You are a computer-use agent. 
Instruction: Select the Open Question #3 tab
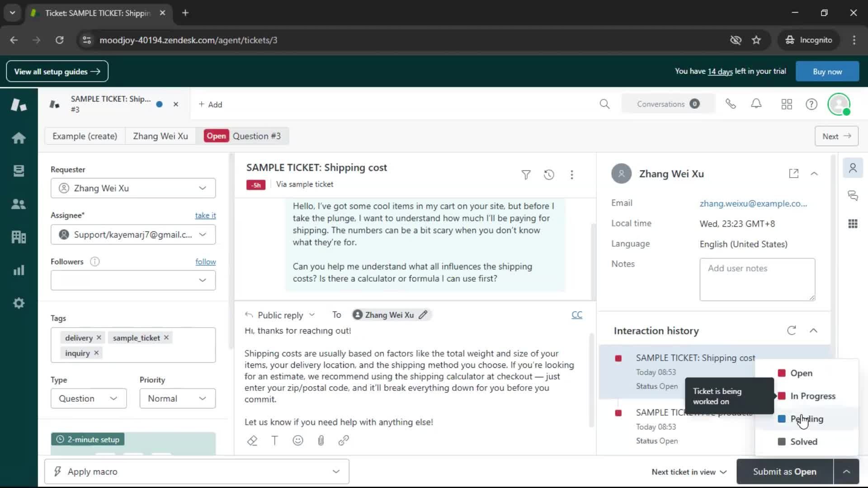point(242,136)
